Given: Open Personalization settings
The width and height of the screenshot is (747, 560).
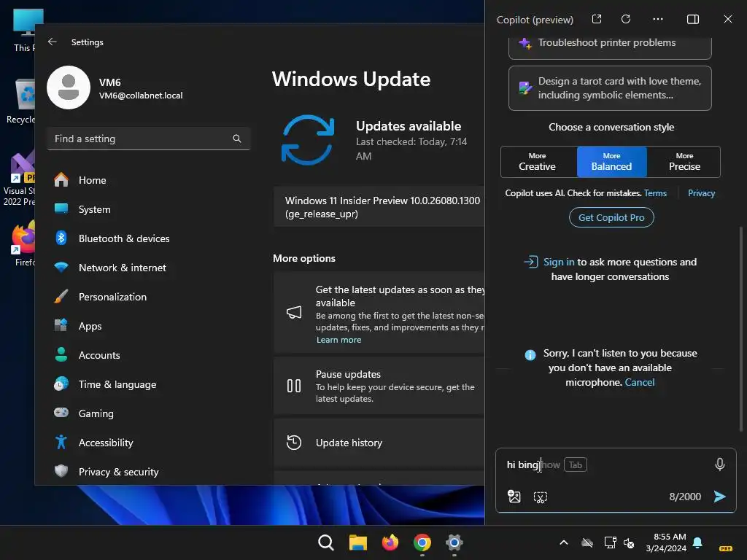Looking at the screenshot, I should pyautogui.click(x=147, y=297).
